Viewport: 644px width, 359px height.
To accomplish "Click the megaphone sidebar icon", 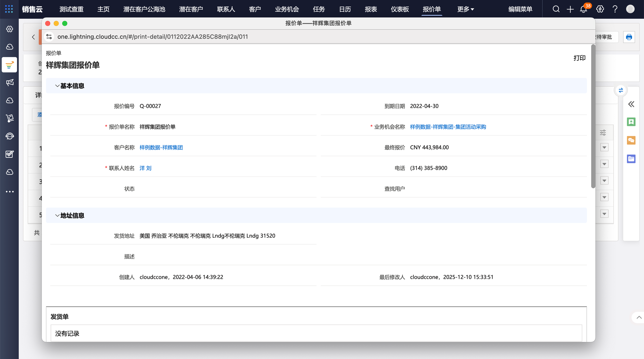I will [x=10, y=82].
